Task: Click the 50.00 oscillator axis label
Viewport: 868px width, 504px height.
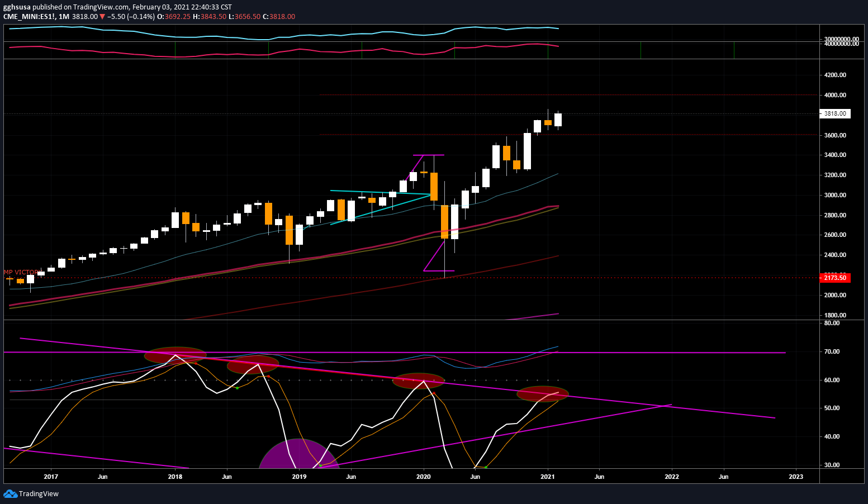Action: point(832,408)
